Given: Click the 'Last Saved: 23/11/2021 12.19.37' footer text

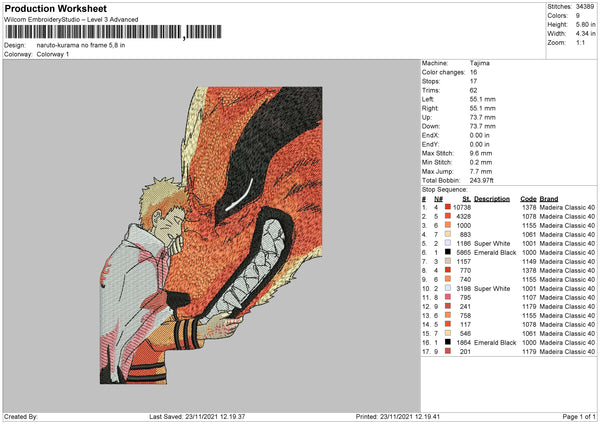Looking at the screenshot, I should [x=197, y=416].
